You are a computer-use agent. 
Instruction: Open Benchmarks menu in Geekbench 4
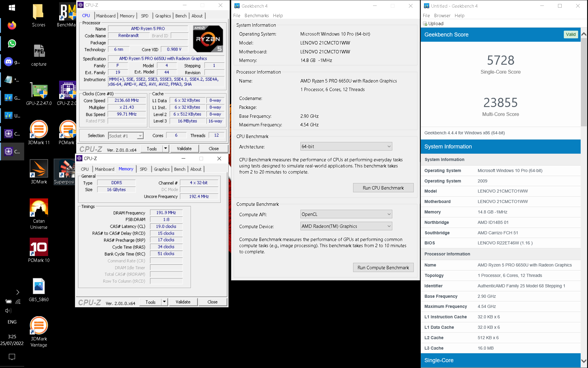pyautogui.click(x=257, y=16)
